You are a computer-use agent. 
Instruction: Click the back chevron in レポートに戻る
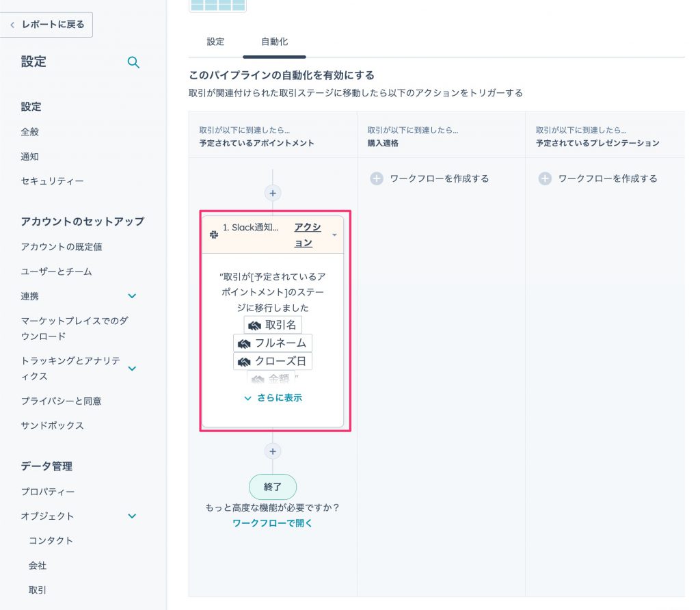click(x=12, y=25)
